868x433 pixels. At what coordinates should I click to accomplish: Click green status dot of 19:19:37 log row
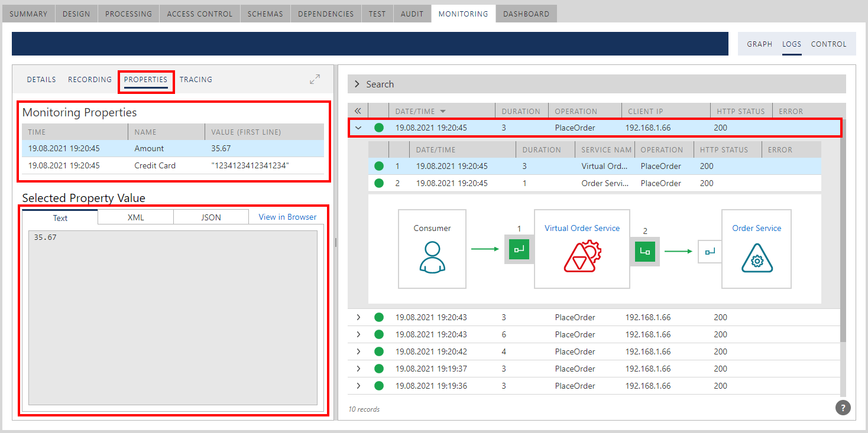[x=378, y=369]
